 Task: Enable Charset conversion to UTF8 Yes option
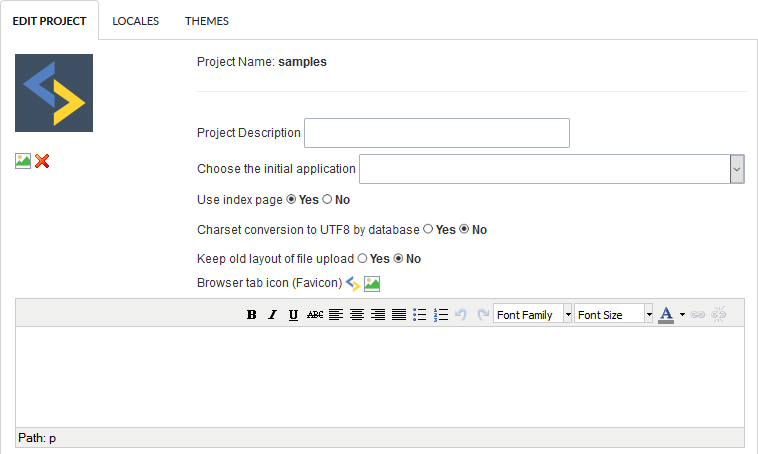click(428, 229)
